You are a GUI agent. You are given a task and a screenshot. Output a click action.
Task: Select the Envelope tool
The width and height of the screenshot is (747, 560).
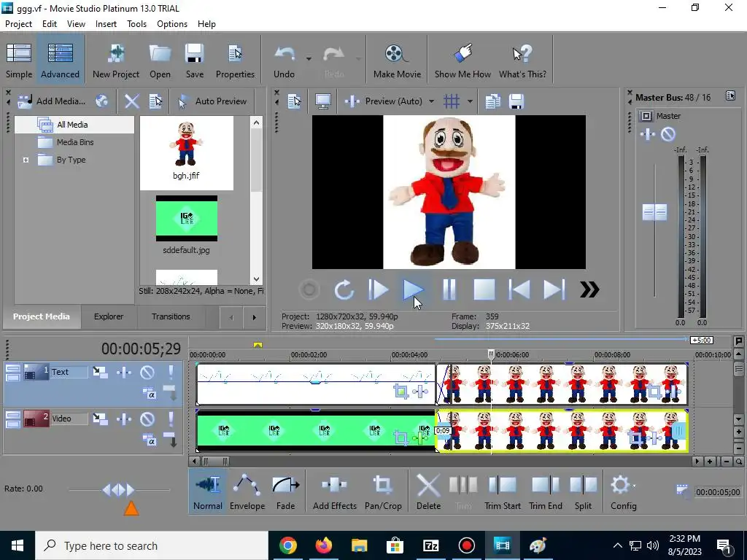pyautogui.click(x=247, y=492)
